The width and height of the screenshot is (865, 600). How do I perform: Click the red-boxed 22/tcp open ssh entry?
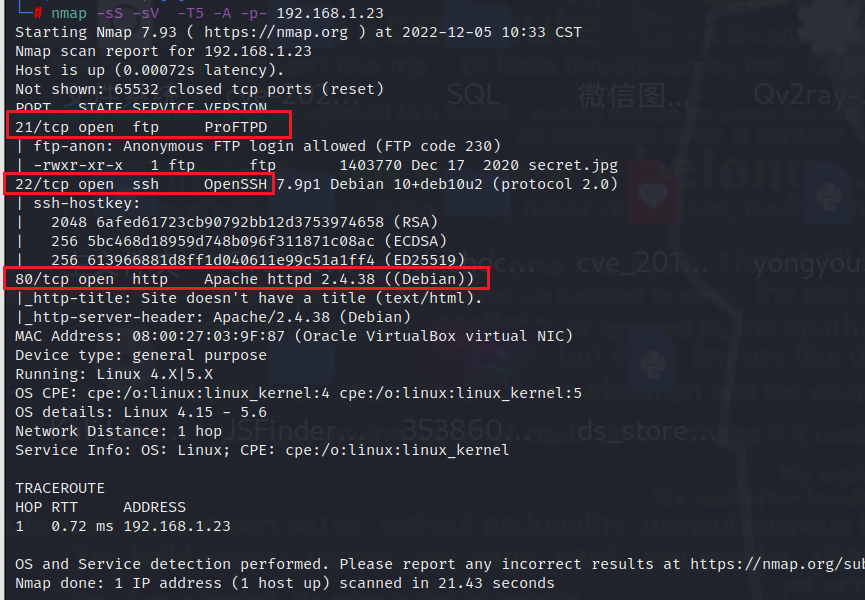(139, 184)
